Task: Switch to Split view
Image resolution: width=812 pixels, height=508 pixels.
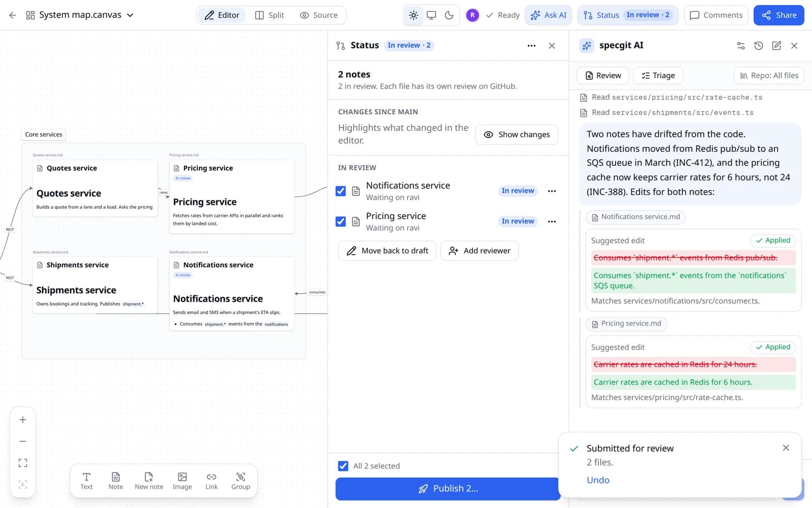Action: (269, 15)
